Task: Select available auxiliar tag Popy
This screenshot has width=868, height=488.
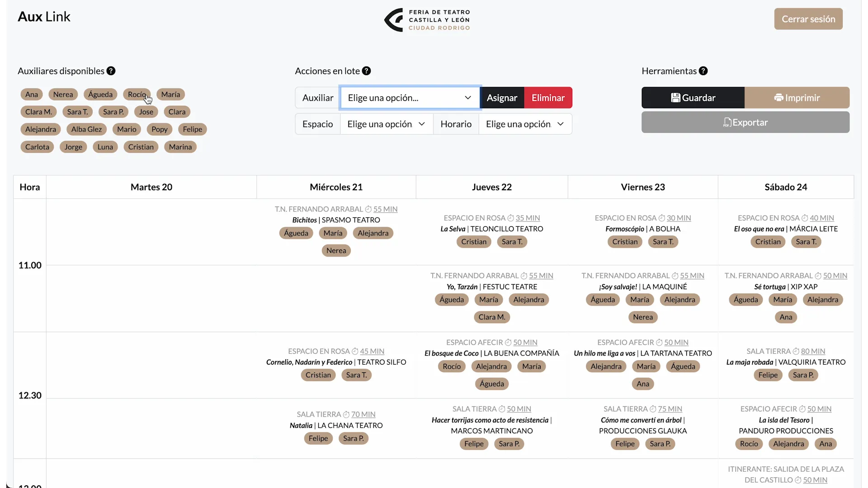Action: (159, 129)
